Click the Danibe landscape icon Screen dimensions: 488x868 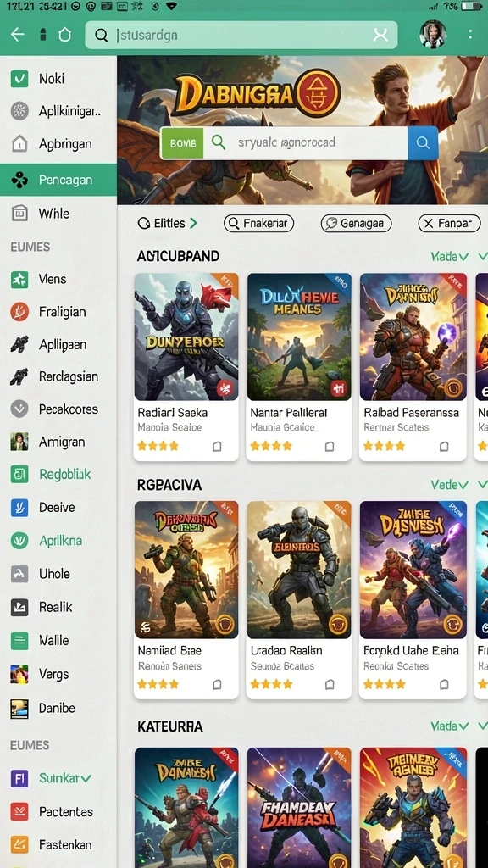[19, 708]
